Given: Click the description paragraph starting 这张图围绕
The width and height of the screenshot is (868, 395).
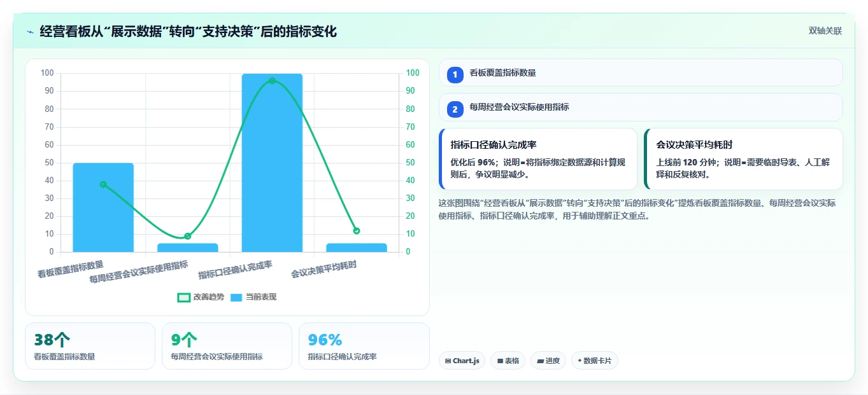Looking at the screenshot, I should click(637, 209).
